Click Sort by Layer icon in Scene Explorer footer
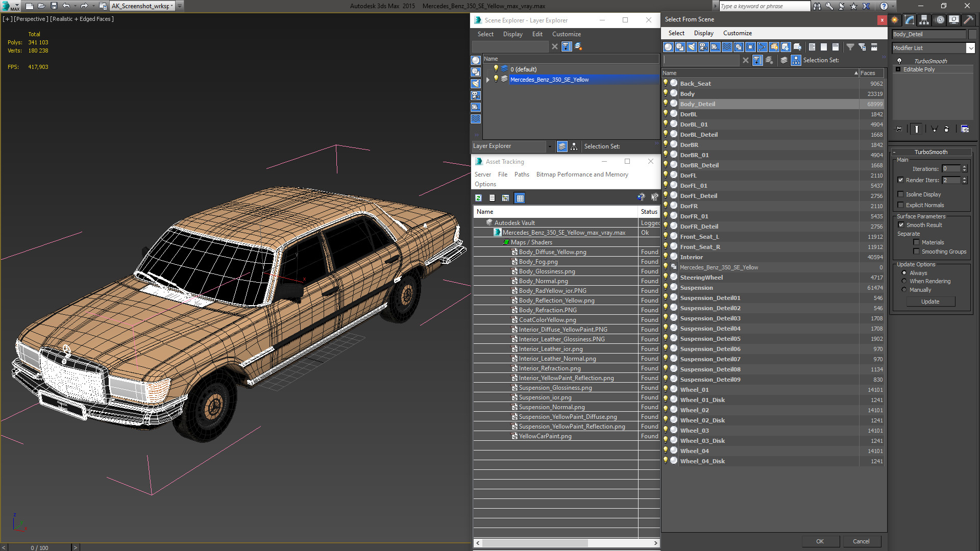 [x=562, y=146]
